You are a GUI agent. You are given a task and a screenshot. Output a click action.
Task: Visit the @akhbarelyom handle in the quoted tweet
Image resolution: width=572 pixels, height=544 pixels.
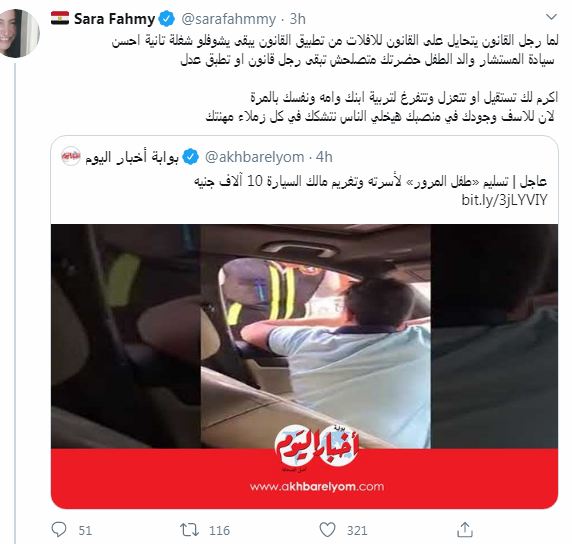[255, 157]
